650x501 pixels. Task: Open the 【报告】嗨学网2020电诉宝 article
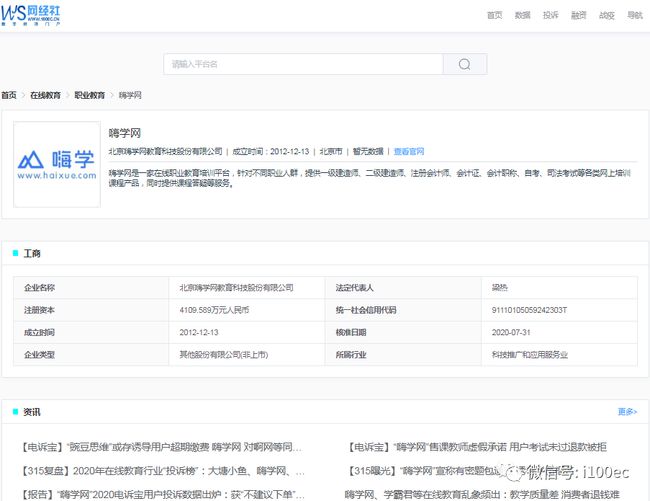162,495
